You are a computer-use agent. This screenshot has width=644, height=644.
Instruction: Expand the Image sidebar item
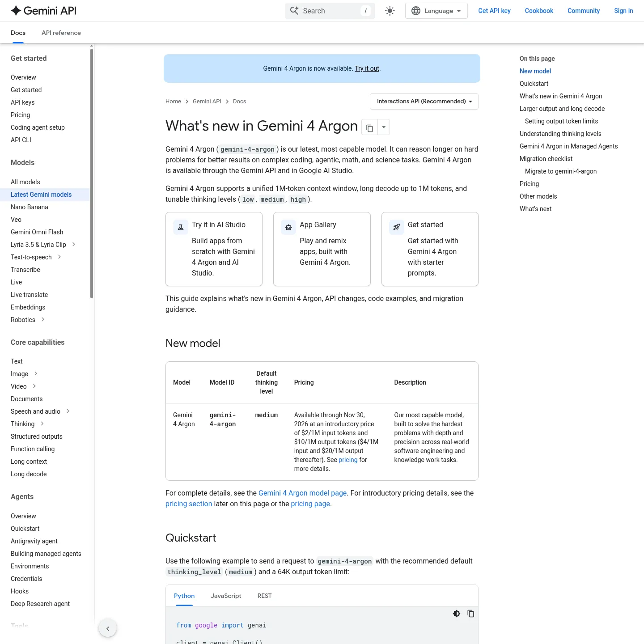pyautogui.click(x=36, y=374)
